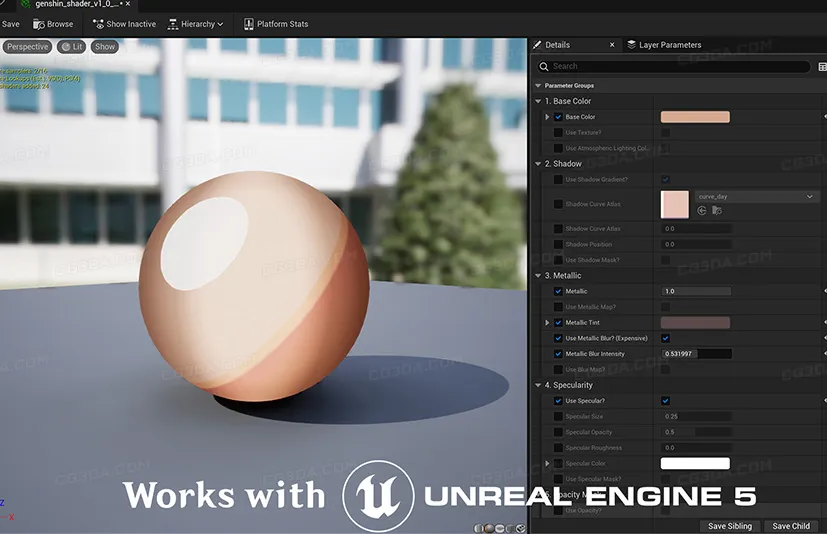Click the Metallic Blur Intensity 0.531997 slider
This screenshot has height=534, width=827.
click(696, 354)
